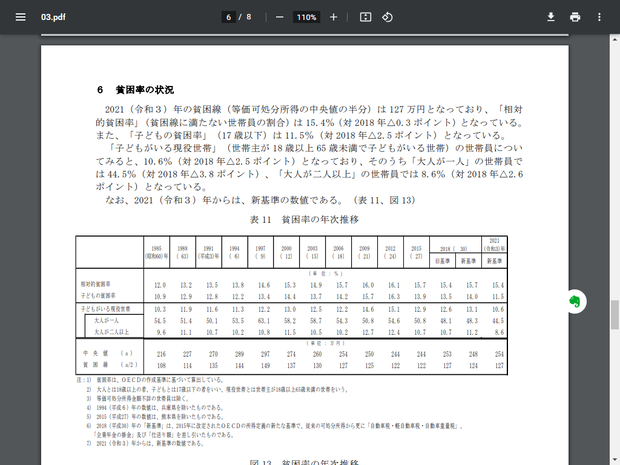Viewport: 620px width, 465px height.
Task: Click the 1997 column header
Action: (x=260, y=252)
